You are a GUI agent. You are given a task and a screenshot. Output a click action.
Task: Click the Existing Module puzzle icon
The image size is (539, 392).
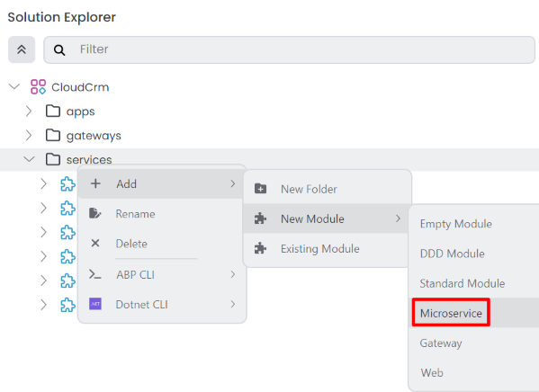pyautogui.click(x=260, y=248)
